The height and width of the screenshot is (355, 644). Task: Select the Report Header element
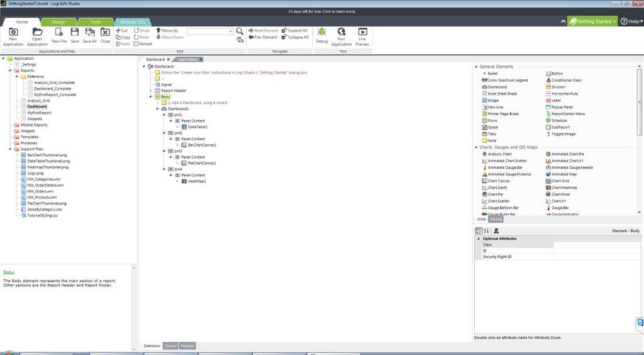174,91
